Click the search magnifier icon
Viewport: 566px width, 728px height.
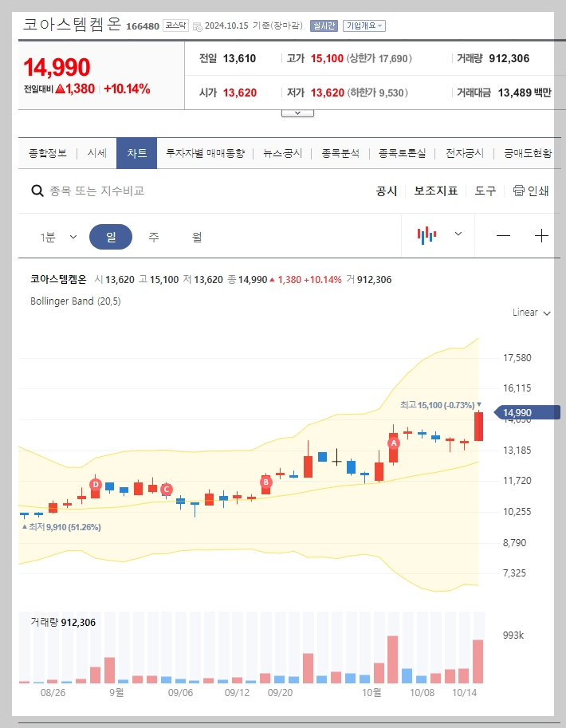click(x=37, y=191)
